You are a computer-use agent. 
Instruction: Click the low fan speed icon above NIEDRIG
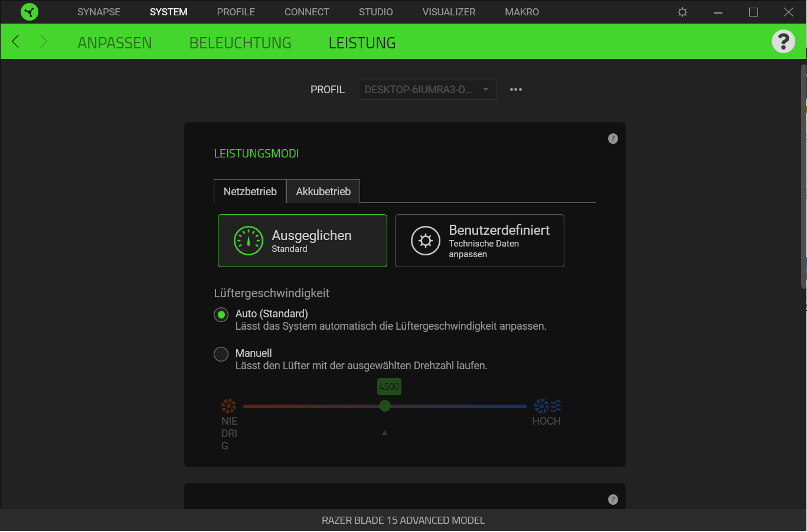[228, 406]
